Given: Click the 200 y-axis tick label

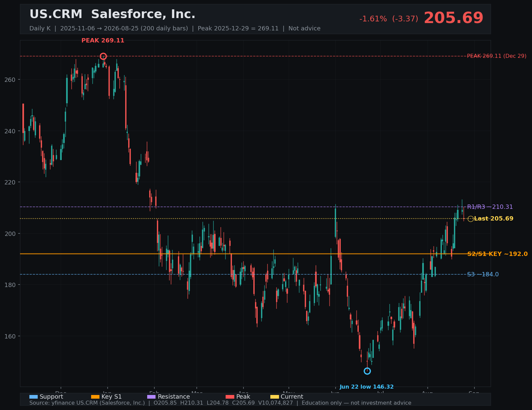Looking at the screenshot, I should tap(11, 234).
